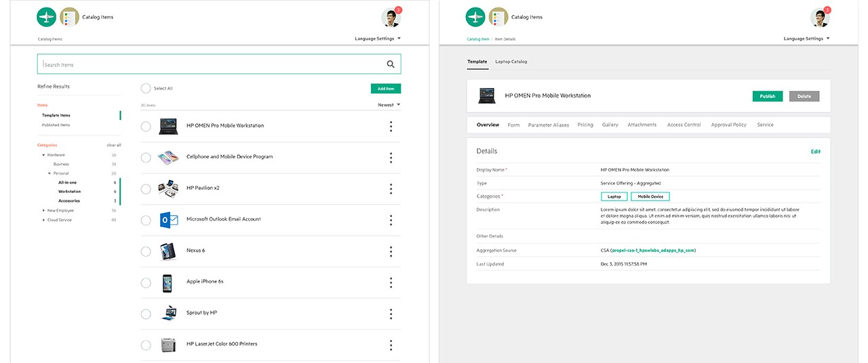The width and height of the screenshot is (868, 363).
Task: Click the gray Delete button
Action: (x=804, y=96)
